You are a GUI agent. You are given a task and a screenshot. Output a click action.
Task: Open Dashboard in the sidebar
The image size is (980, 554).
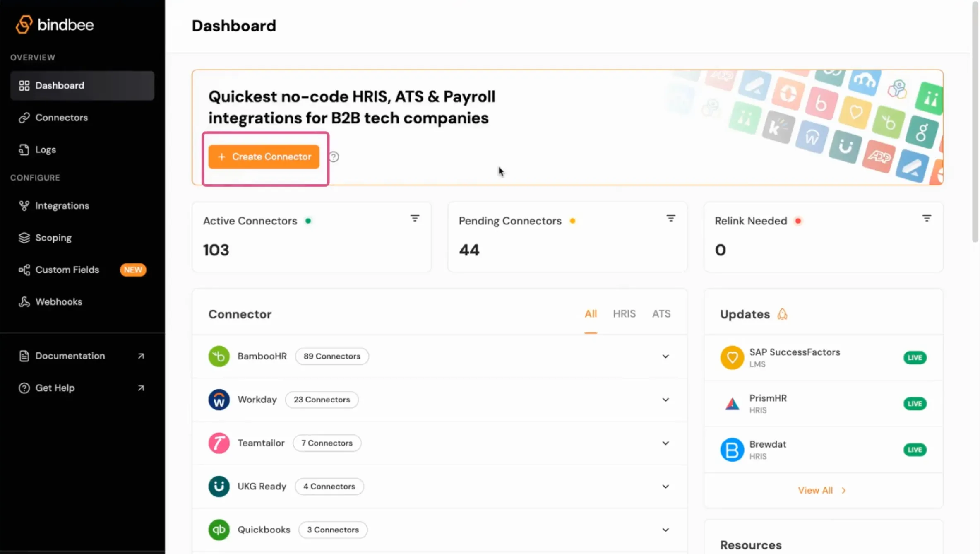[x=82, y=86]
